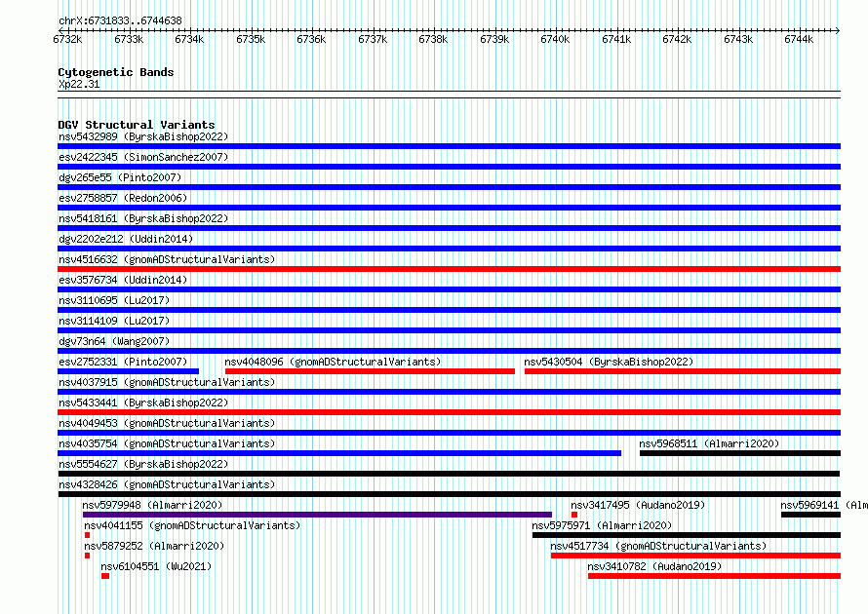868x614 pixels.
Task: Select nsv4048096 gnomAD variant label
Action: pyautogui.click(x=333, y=362)
